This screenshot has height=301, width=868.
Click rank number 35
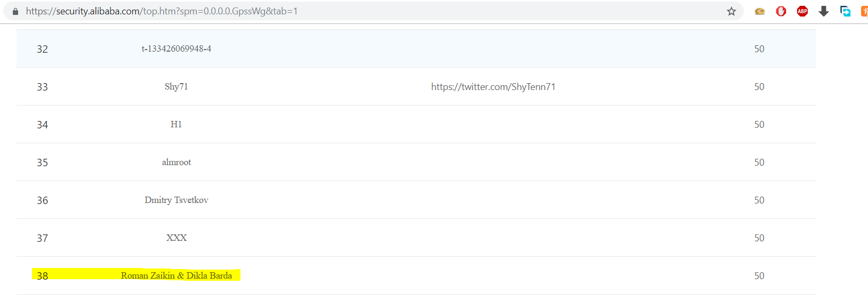point(43,162)
